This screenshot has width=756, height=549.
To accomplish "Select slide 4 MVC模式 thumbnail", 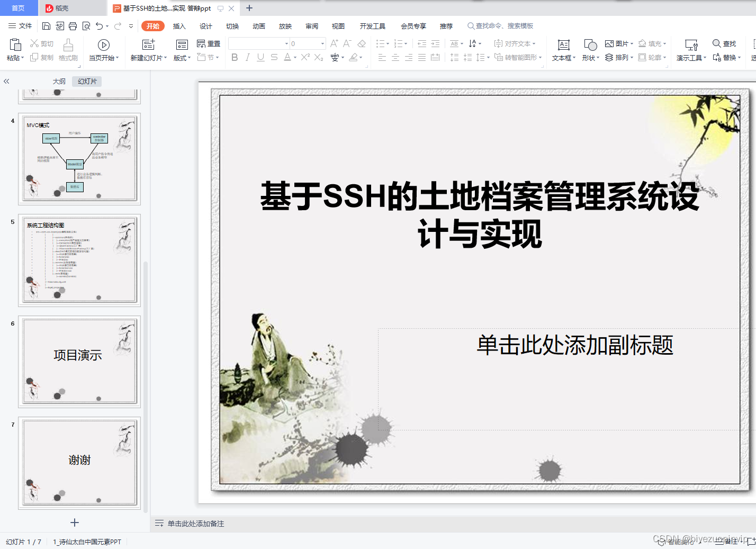I will coord(79,159).
